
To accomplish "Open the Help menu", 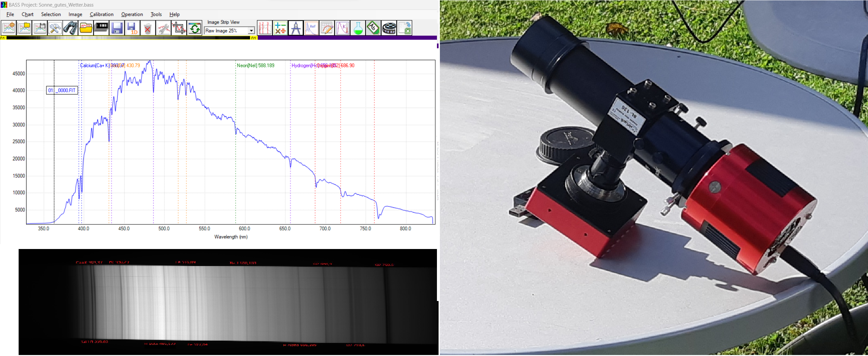I will [x=174, y=14].
